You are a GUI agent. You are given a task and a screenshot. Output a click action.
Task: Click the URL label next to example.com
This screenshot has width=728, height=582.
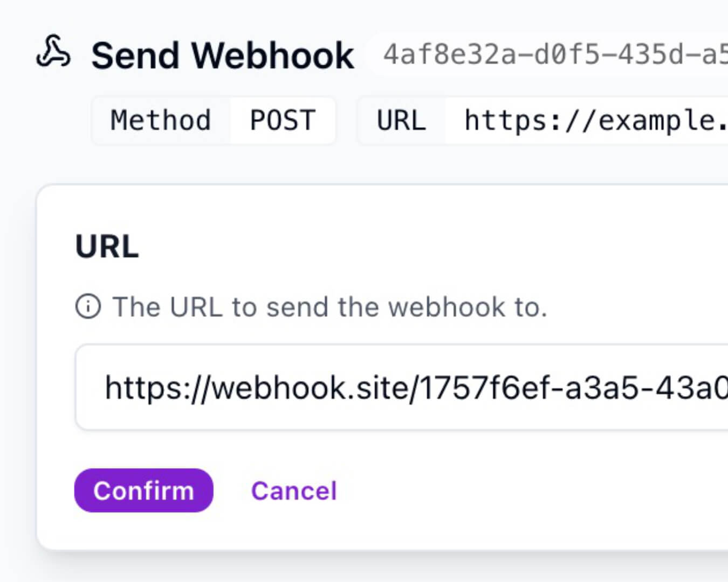(401, 121)
